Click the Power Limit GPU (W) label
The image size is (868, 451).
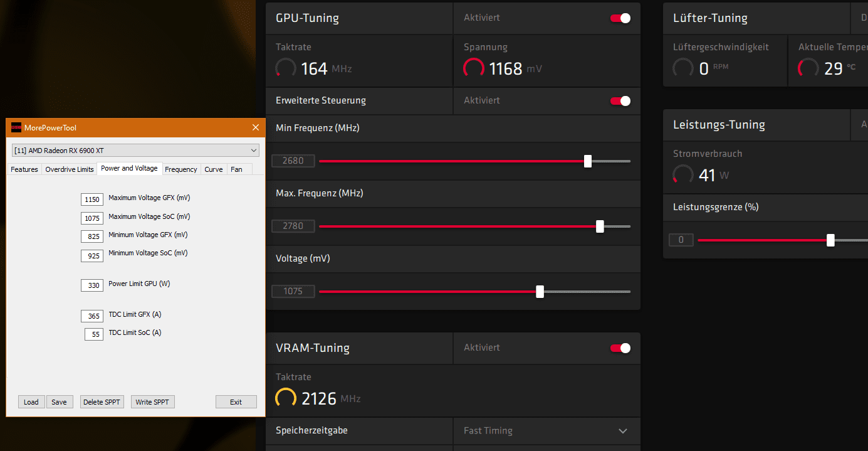(x=139, y=284)
